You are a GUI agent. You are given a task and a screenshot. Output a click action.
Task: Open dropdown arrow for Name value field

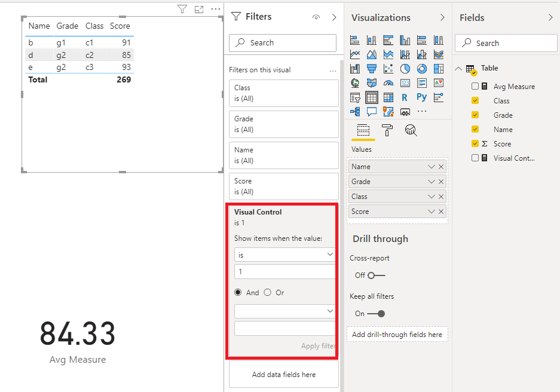pyautogui.click(x=432, y=167)
